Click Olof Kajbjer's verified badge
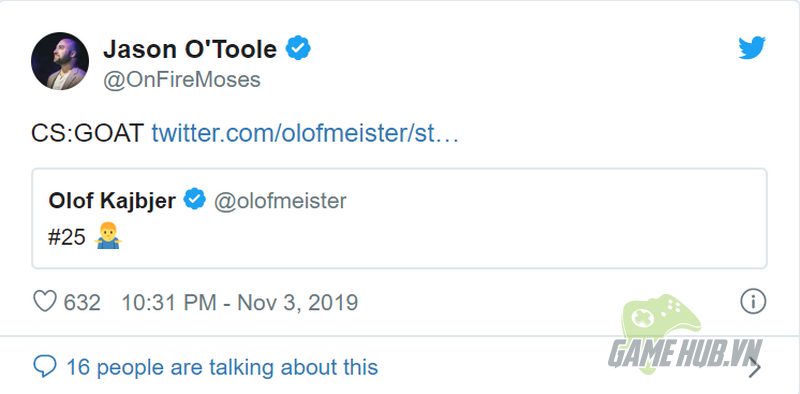800x394 pixels. [194, 200]
